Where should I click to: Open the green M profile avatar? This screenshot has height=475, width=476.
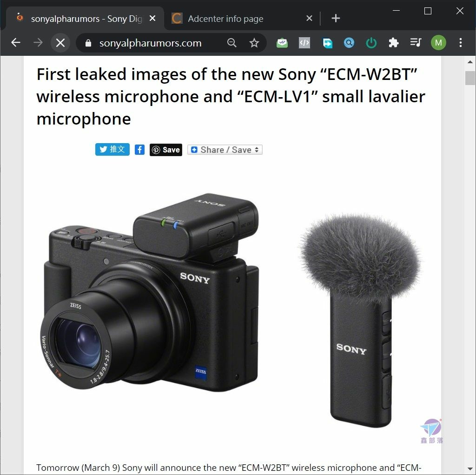(x=438, y=43)
